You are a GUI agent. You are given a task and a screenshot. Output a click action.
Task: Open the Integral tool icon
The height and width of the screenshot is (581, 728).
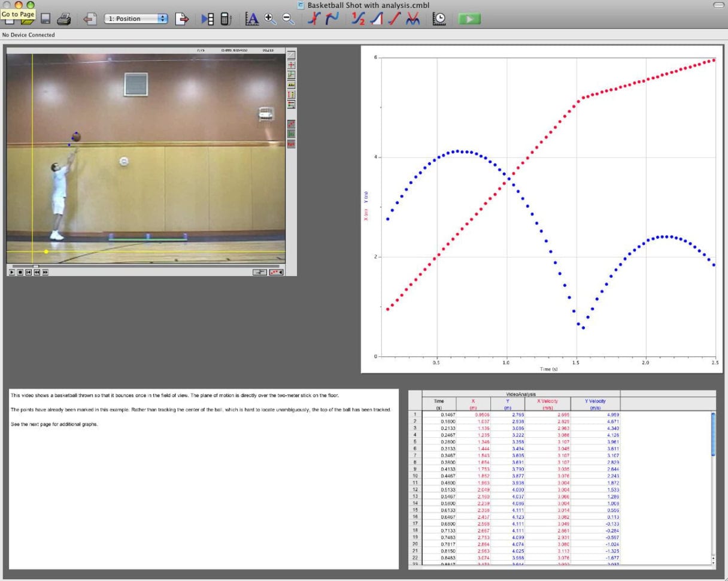(x=376, y=19)
